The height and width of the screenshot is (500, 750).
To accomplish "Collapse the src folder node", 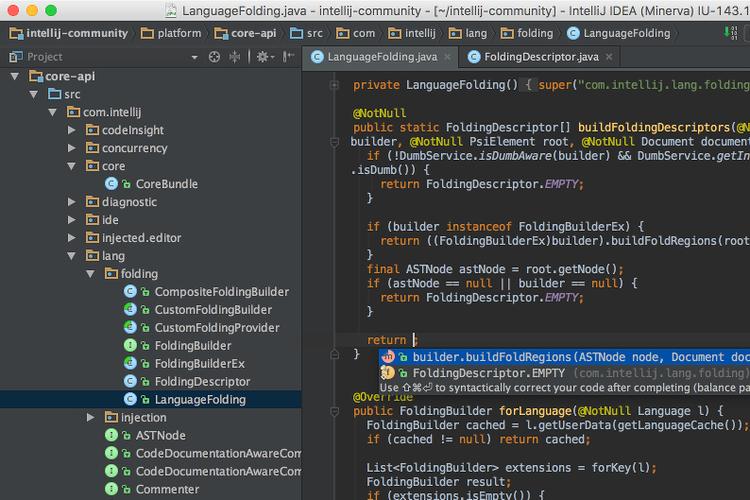I will [33, 94].
